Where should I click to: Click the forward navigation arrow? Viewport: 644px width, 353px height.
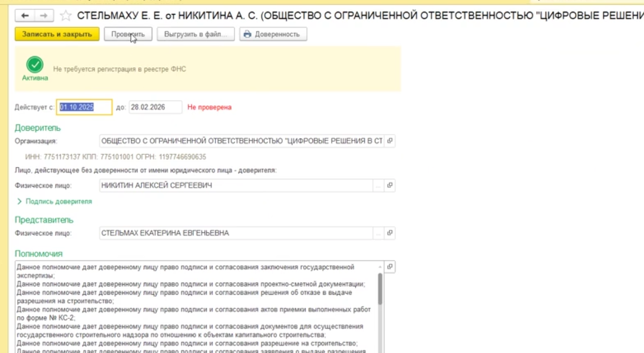(44, 16)
